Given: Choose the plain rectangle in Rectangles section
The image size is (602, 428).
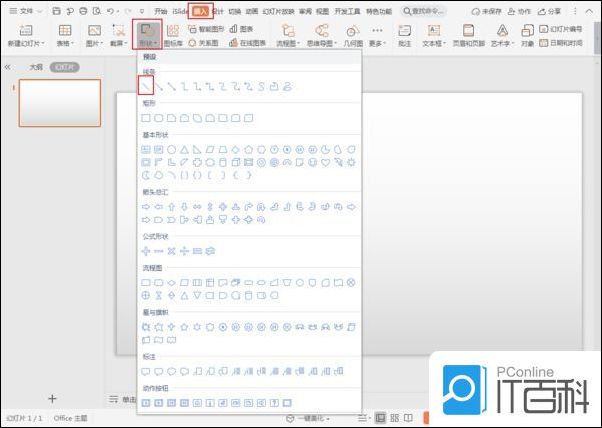Looking at the screenshot, I should pos(146,118).
